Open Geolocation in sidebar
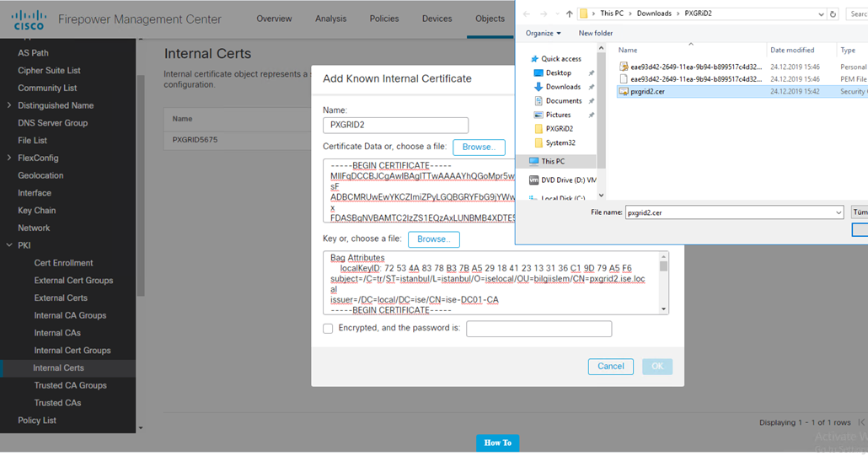The width and height of the screenshot is (868, 456). (40, 175)
